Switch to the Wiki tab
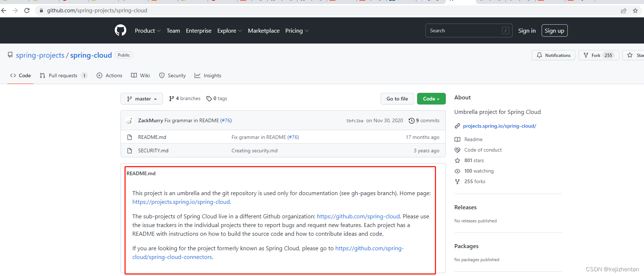Image resolution: width=644 pixels, height=276 pixels. [140, 75]
